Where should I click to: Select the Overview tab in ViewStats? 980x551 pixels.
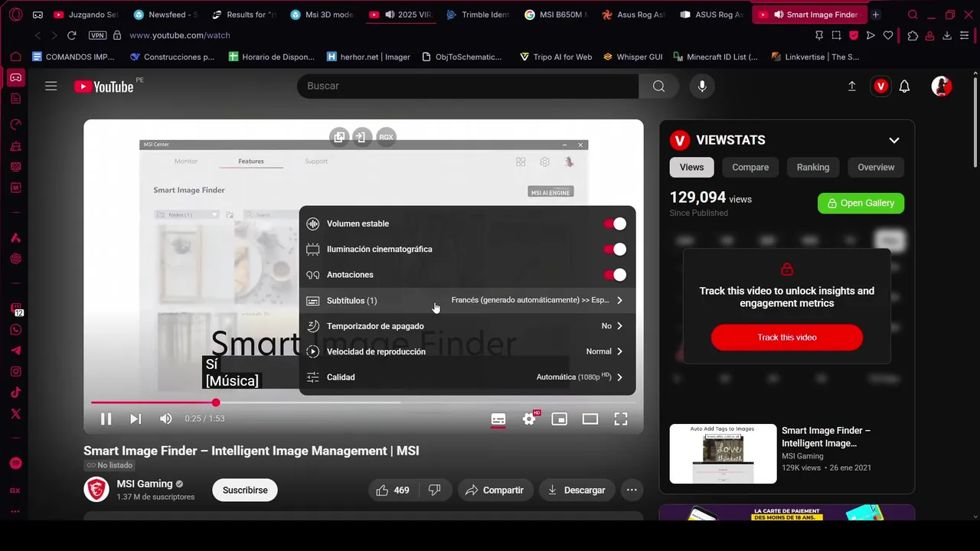(876, 167)
